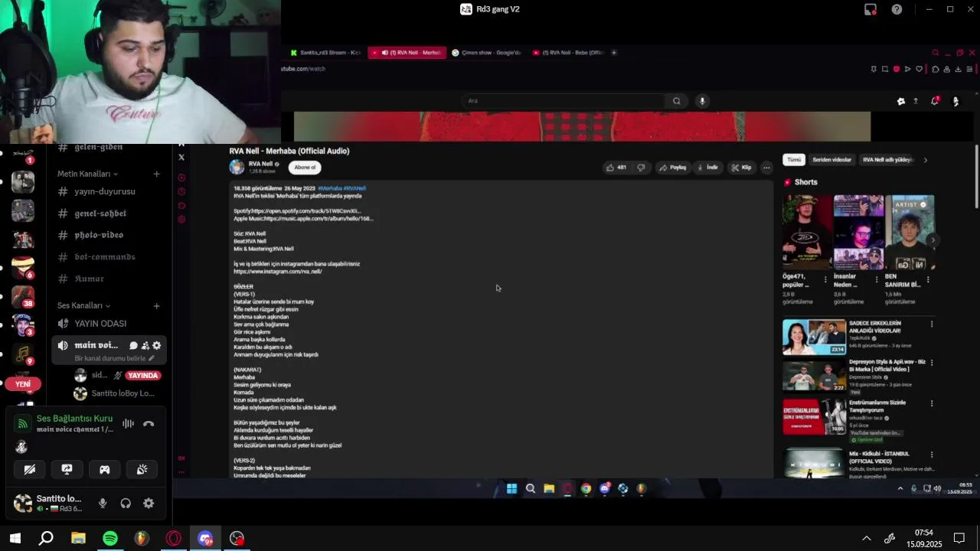Toggle noise suppression waveform icon
This screenshot has width=980, height=551.
(128, 423)
